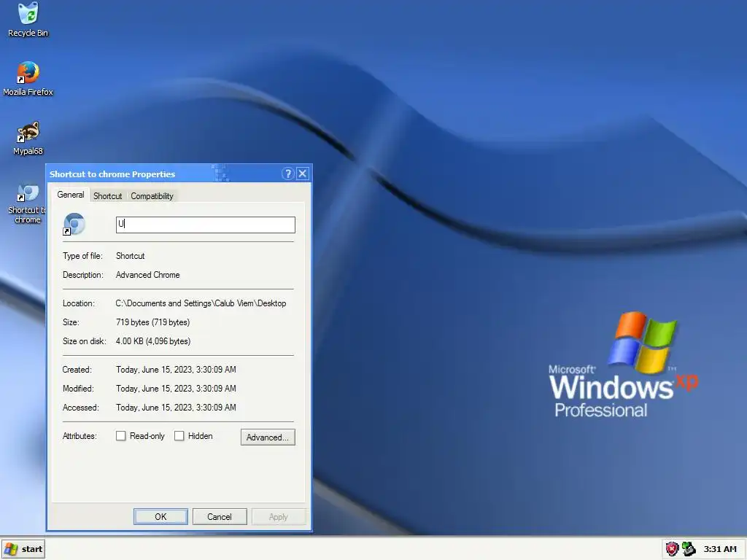Click the red security shield tray icon
The height and width of the screenshot is (560, 747).
point(672,549)
